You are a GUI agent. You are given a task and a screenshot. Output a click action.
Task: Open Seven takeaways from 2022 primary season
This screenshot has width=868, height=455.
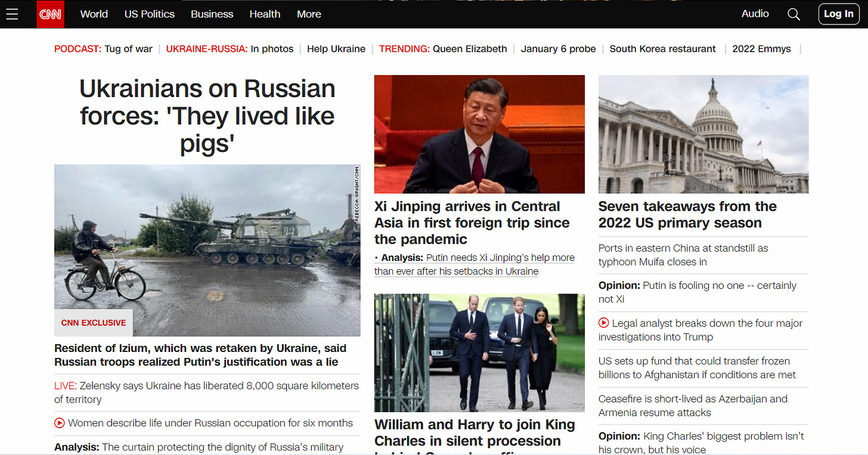tap(687, 214)
